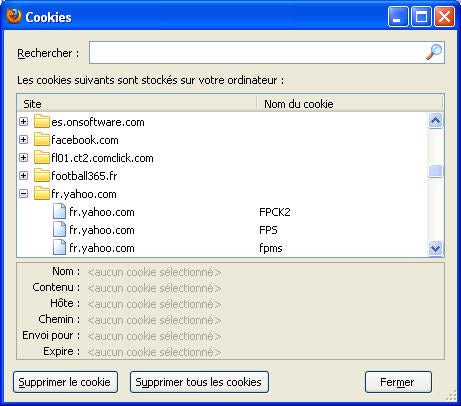Image resolution: width=461 pixels, height=406 pixels.
Task: Click the es.onsoftware.com folder icon
Action: (x=42, y=122)
